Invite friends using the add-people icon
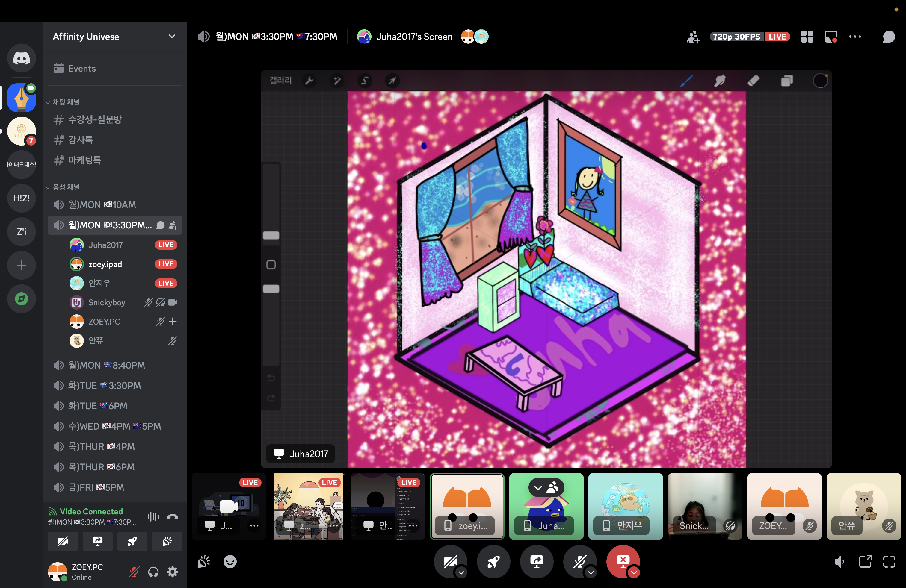Screen dimensions: 906x588 point(693,37)
